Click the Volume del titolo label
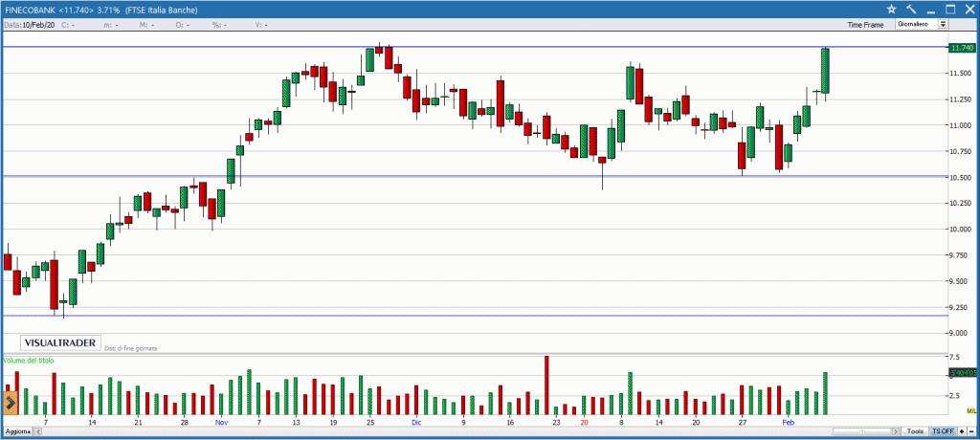 pos(29,361)
